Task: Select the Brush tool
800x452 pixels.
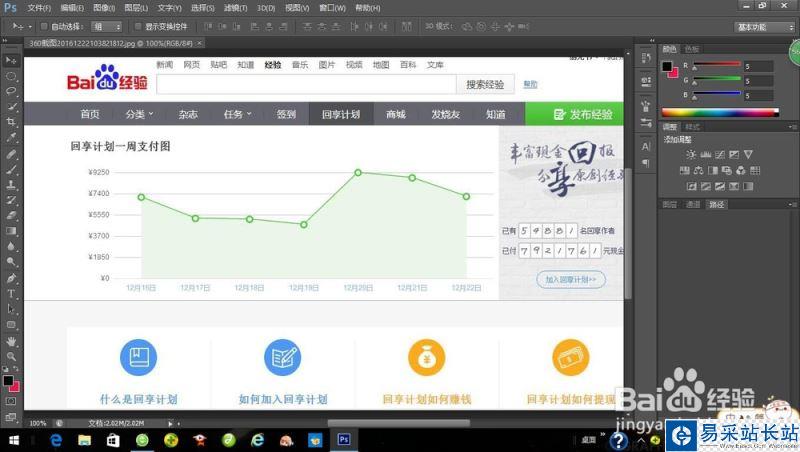Action: pyautogui.click(x=11, y=169)
